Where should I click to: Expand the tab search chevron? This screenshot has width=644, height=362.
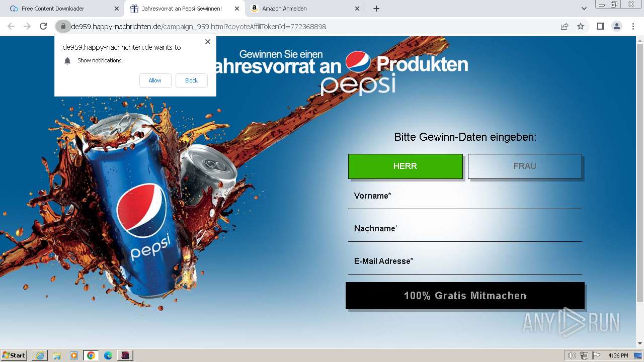(x=584, y=9)
